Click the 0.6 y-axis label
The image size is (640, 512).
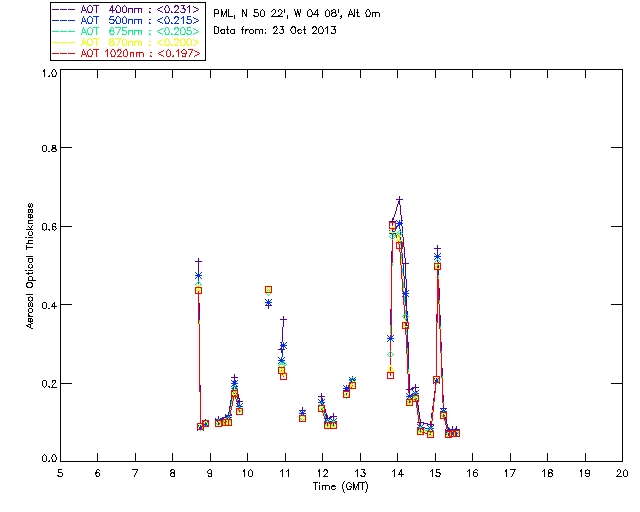[x=49, y=227]
